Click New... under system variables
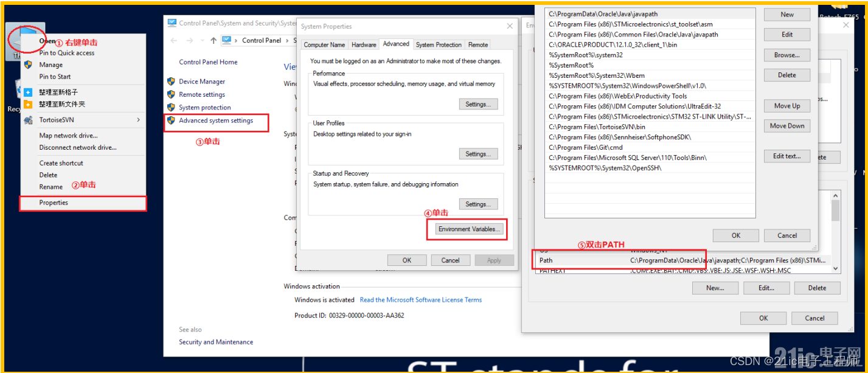 coord(715,288)
